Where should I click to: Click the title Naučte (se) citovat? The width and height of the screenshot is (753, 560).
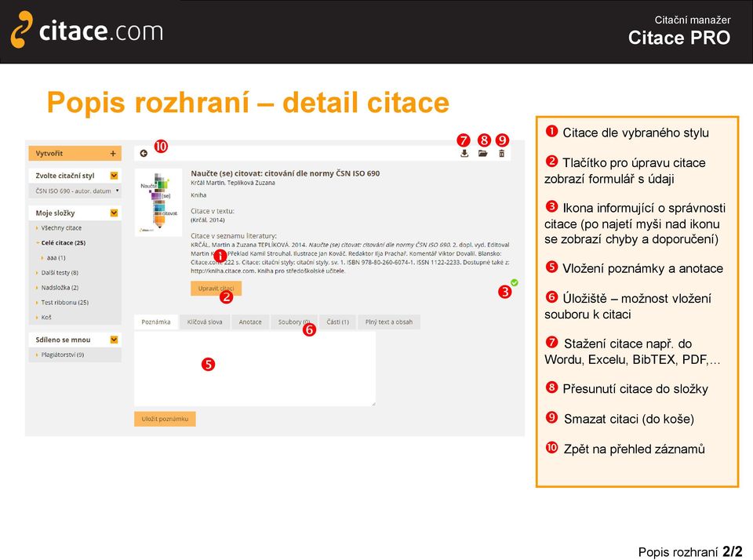tap(286, 173)
